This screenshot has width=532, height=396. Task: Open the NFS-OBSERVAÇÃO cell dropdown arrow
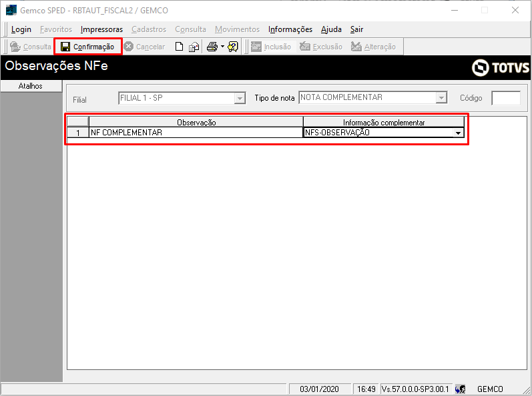click(458, 133)
